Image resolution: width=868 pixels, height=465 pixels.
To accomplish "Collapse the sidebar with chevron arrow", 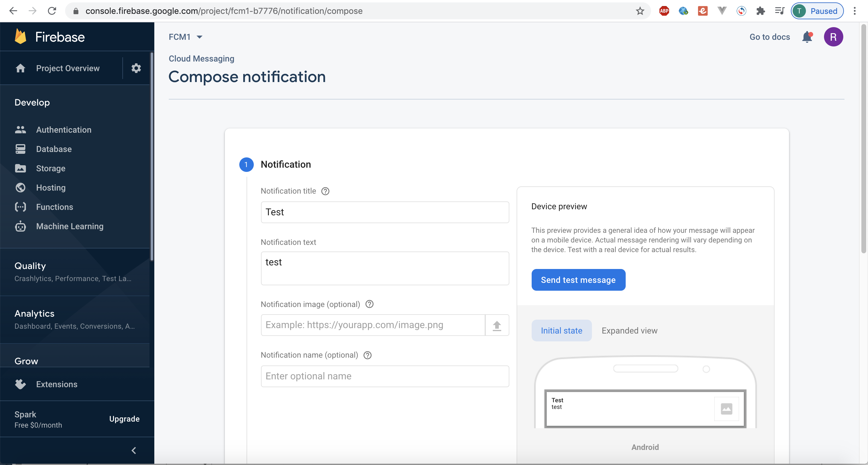I will pos(134,451).
